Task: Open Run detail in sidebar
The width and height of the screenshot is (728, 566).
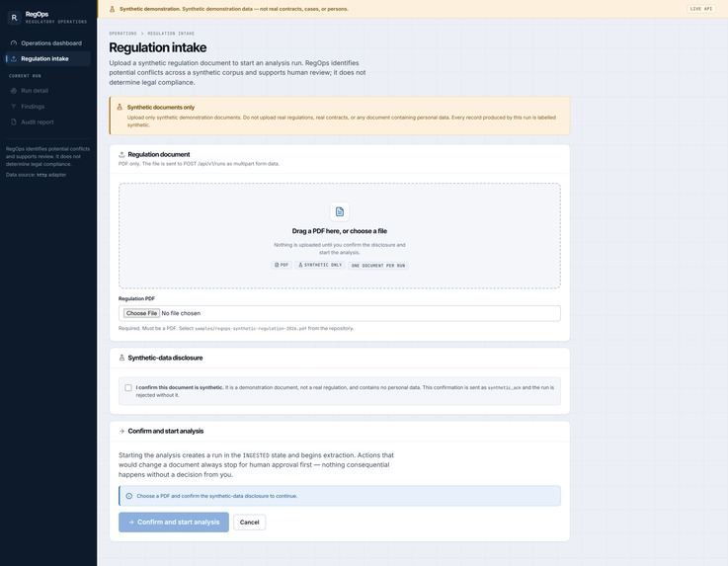Action: 47,91
